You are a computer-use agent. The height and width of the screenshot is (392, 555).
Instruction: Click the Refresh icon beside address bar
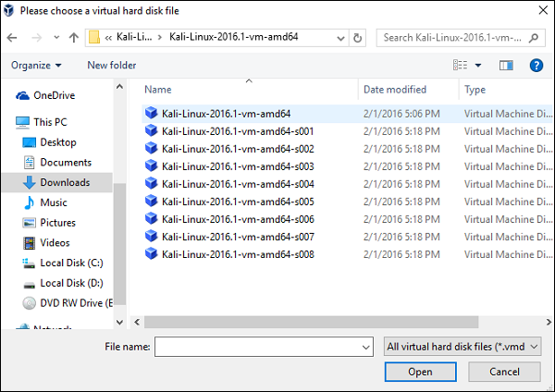pyautogui.click(x=358, y=38)
